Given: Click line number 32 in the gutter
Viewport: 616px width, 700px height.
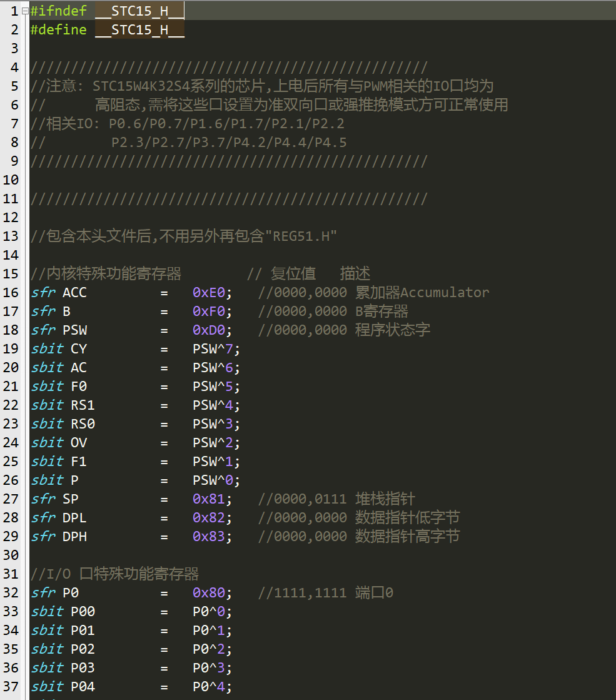Looking at the screenshot, I should 11,592.
